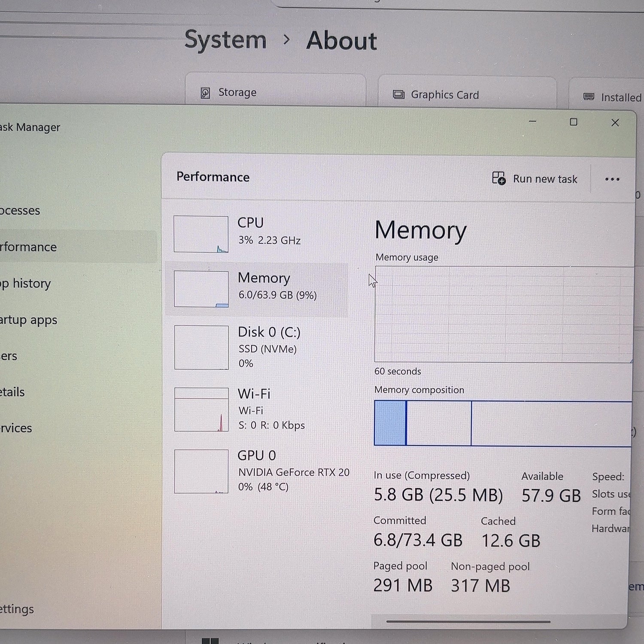The image size is (644, 644).
Task: Click the '3% 2.23 GHz' CPU stat
Action: (270, 240)
